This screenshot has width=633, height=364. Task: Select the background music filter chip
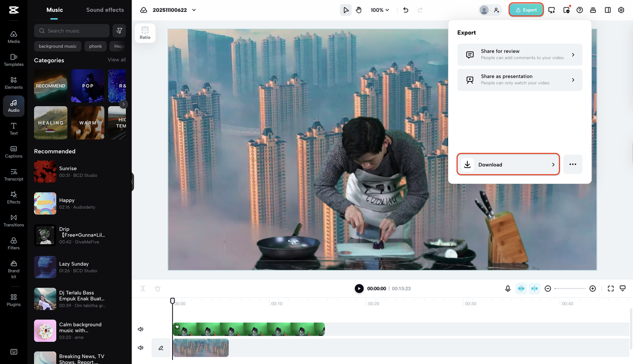coord(57,46)
